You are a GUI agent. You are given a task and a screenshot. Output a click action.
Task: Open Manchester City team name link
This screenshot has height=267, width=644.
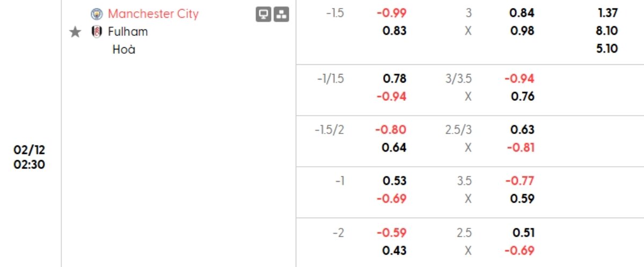point(153,14)
